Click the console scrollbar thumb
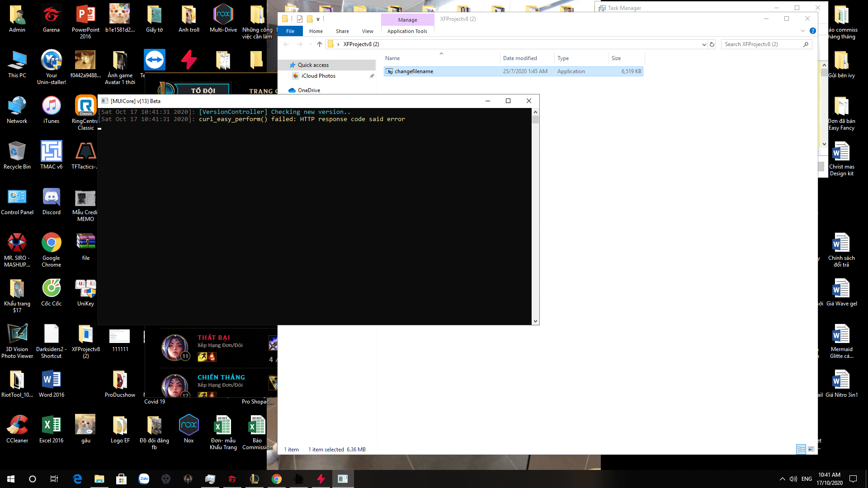868x488 pixels. coord(535,120)
